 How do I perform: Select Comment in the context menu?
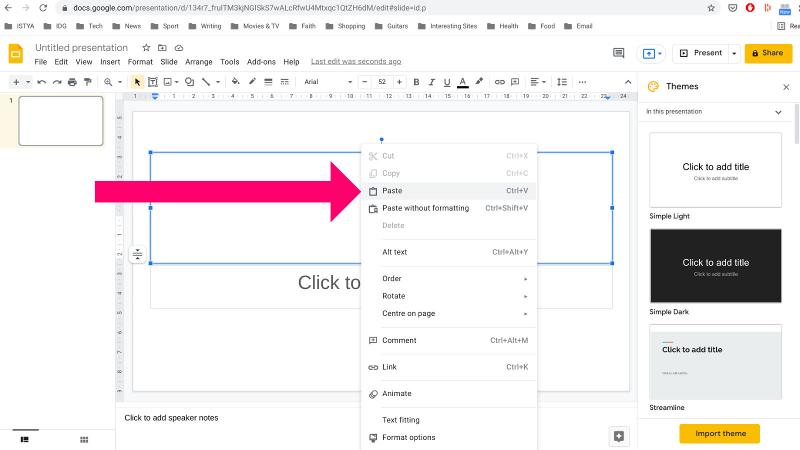coord(449,340)
